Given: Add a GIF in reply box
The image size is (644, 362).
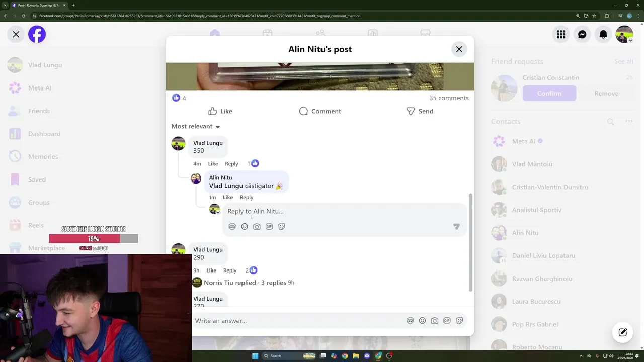Looking at the screenshot, I should coord(269,227).
